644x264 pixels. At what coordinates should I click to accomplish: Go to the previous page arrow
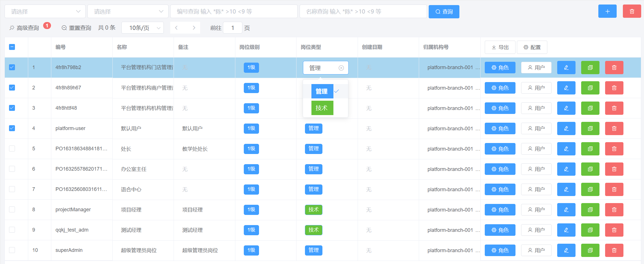point(176,28)
